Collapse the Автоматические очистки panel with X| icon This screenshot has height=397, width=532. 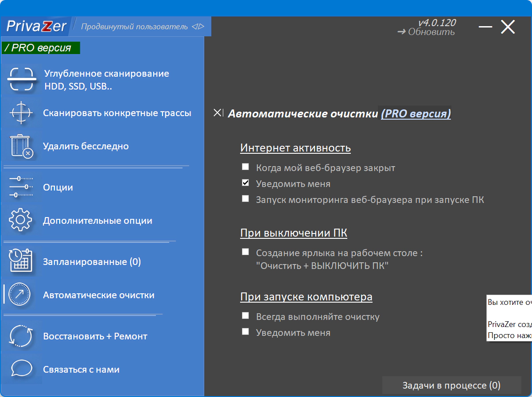tap(218, 113)
